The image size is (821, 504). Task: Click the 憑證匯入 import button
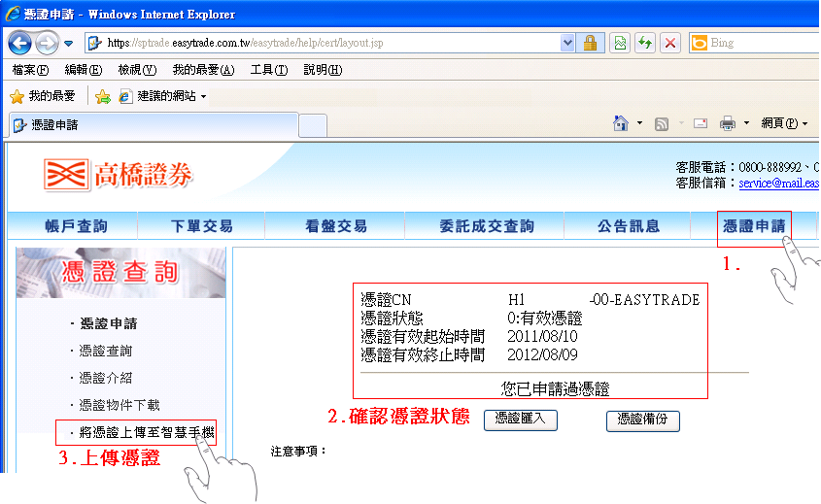coord(521,420)
